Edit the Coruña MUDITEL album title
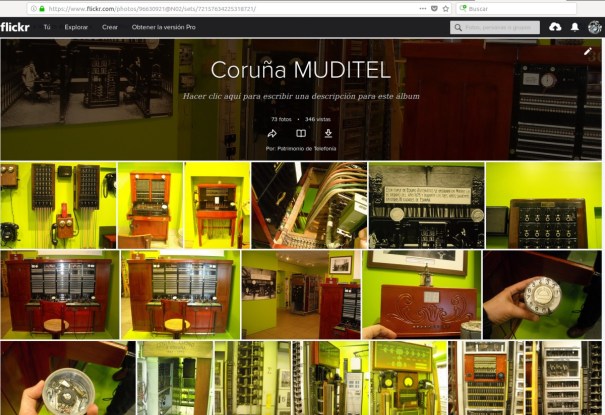 pos(300,69)
